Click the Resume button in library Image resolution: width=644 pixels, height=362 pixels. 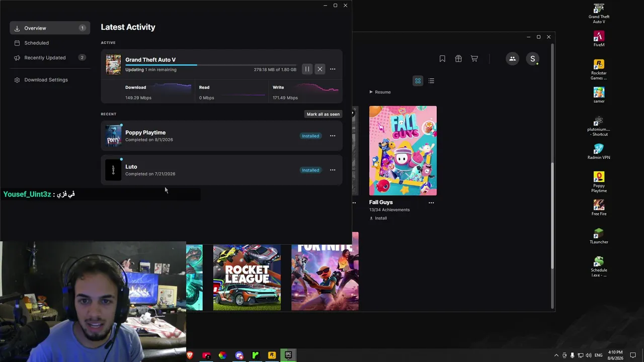pyautogui.click(x=380, y=92)
